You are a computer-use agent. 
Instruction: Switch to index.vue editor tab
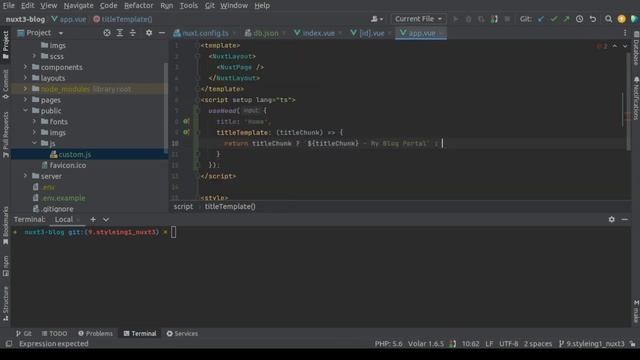(x=318, y=33)
